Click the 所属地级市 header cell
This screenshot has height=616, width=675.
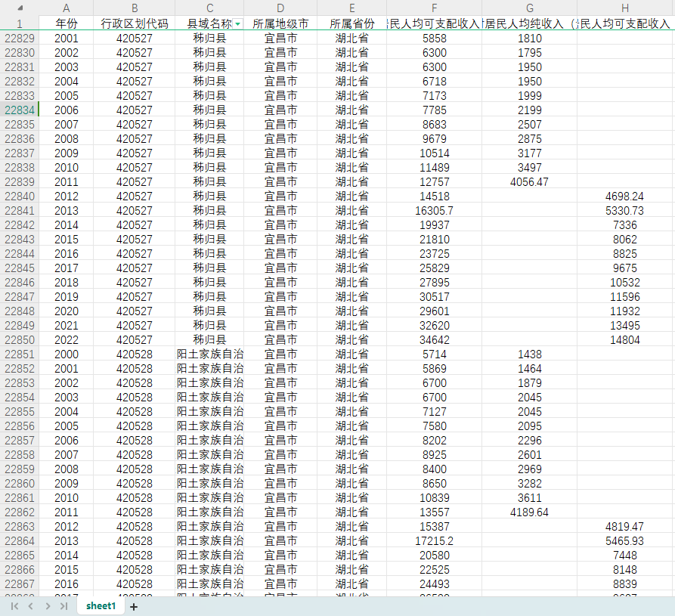pyautogui.click(x=280, y=23)
